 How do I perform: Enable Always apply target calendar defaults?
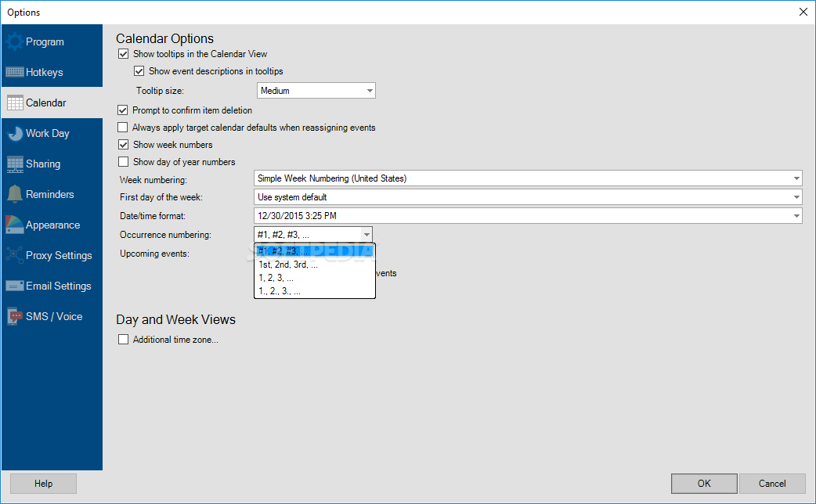point(123,128)
